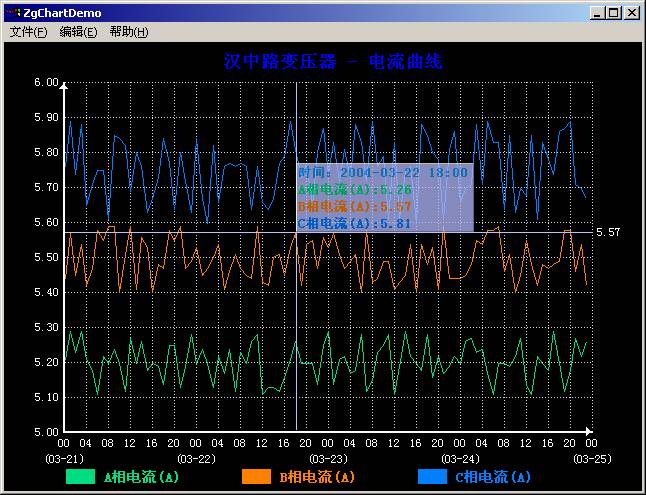This screenshot has height=495, width=646.
Task: Click the A相电流(A) legend label
Action: click(x=141, y=477)
